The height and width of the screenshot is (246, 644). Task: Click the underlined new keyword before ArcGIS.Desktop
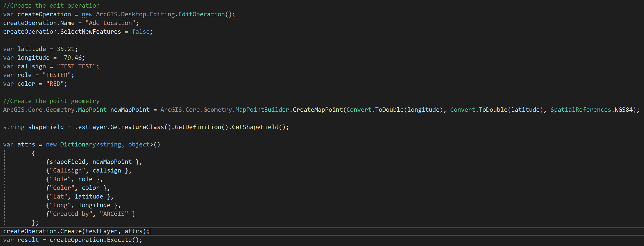[87, 14]
